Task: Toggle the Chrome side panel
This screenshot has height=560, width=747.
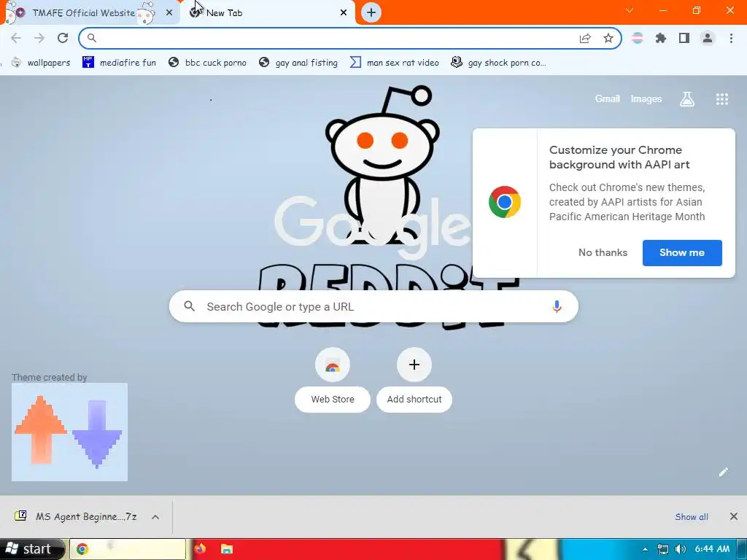Action: point(684,38)
